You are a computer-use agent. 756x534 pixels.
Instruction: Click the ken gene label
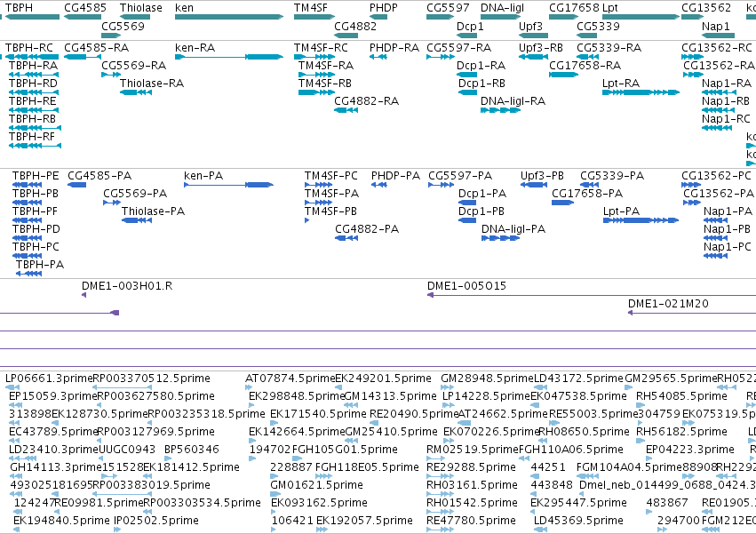(x=185, y=8)
